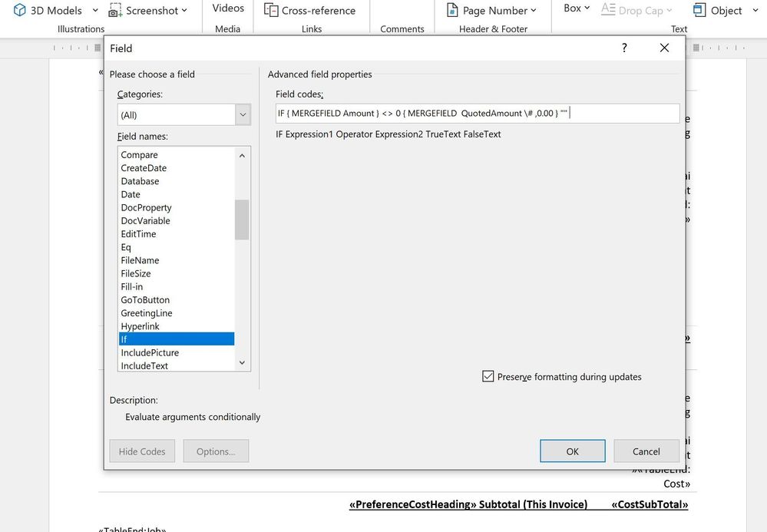767x532 pixels.
Task: Expand the Object dropdown arrow
Action: tap(755, 10)
